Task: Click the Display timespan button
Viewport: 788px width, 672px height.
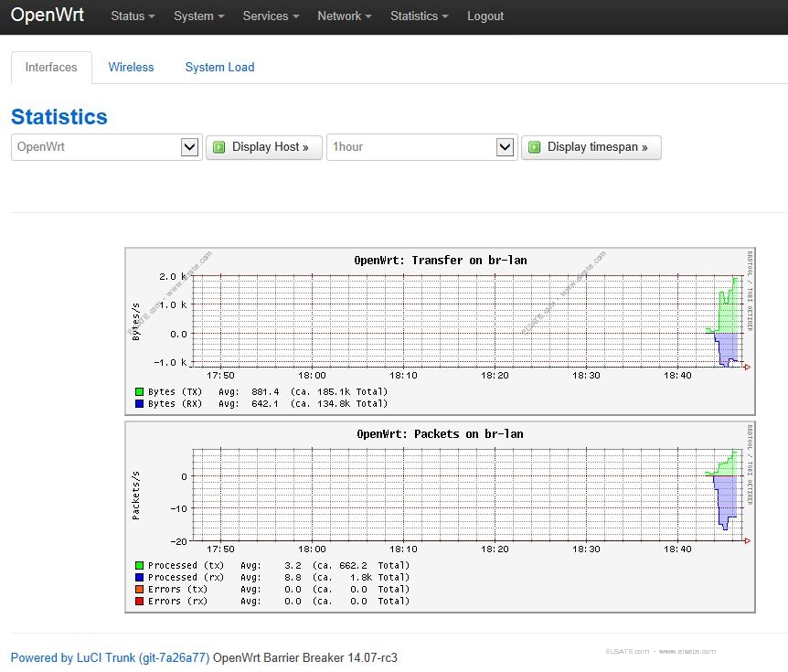Action: [x=591, y=147]
